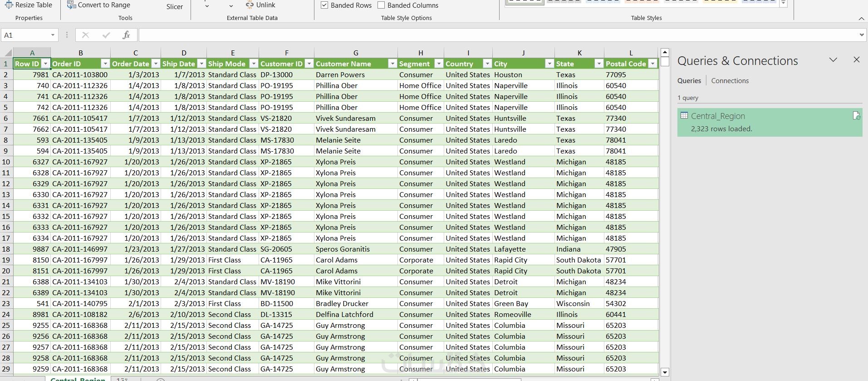Click the Resize Table icon
Screen dimensions: 868x381
9,5
